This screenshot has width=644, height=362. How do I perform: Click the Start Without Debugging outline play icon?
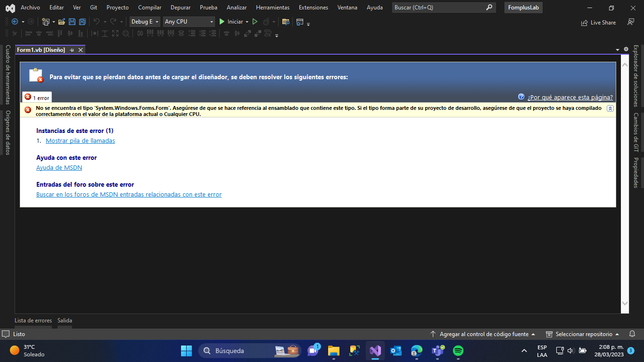point(255,22)
